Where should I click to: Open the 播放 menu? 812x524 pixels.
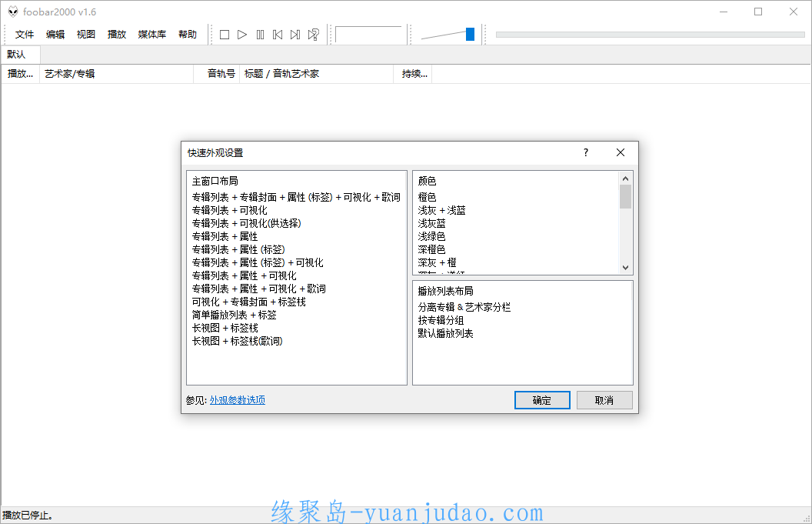tap(117, 35)
